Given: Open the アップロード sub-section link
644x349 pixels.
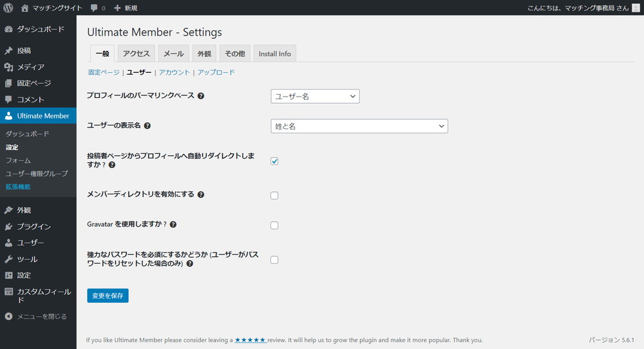Looking at the screenshot, I should click(x=216, y=72).
